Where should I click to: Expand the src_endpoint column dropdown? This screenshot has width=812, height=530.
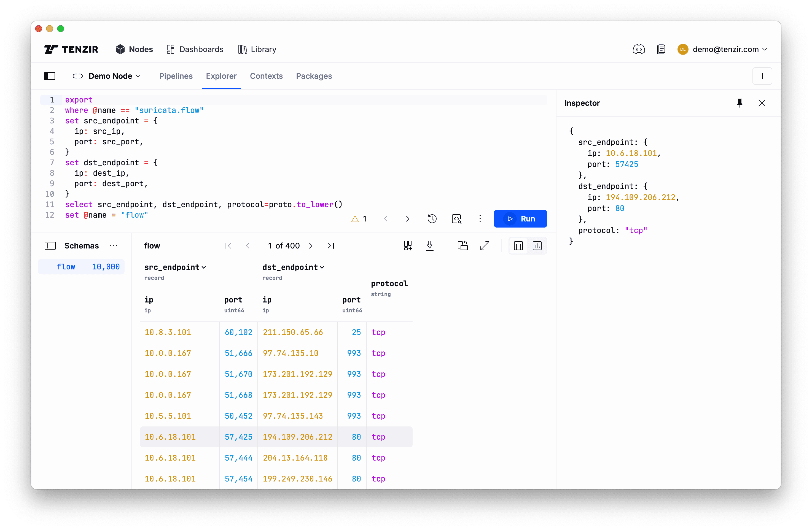(x=204, y=267)
